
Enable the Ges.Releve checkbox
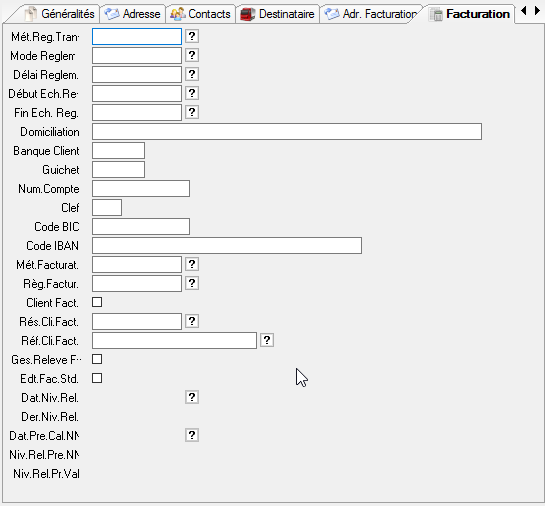[97, 359]
